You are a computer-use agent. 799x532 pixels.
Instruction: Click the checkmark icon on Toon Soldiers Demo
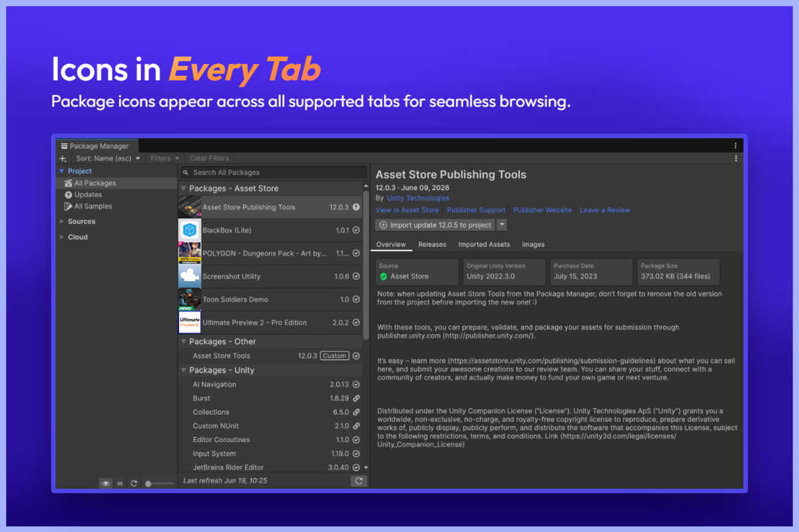tap(356, 300)
